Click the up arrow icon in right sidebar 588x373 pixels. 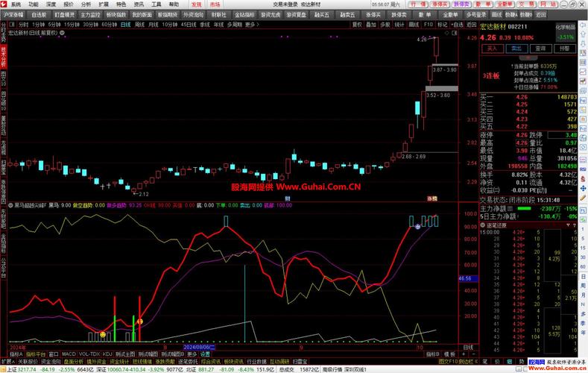[x=583, y=34]
